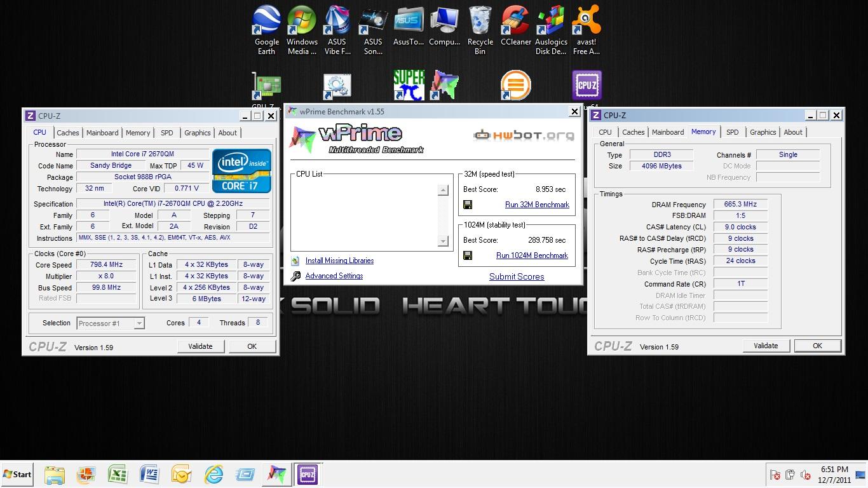Open the Memory tab in left CPU-Z

click(138, 133)
